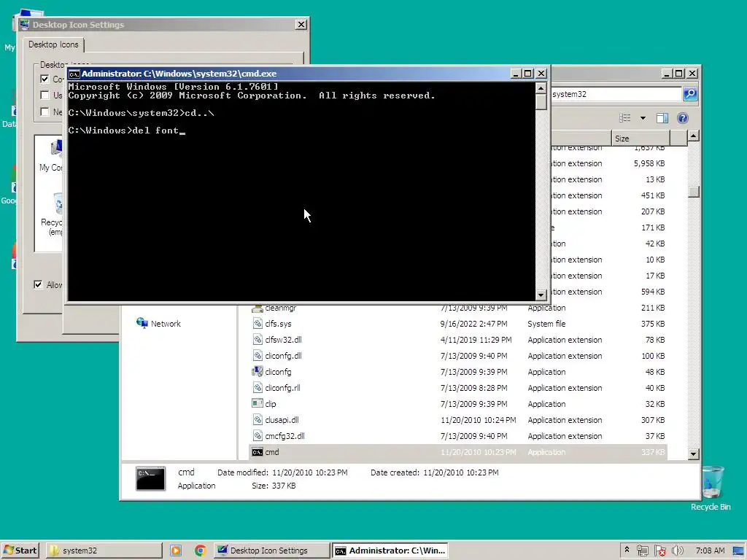Screen dimensions: 747x560
Task: Click the system32 search input field
Action: click(x=616, y=94)
